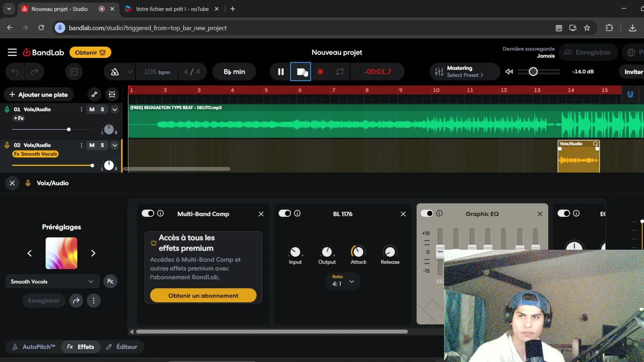
Task: Open the BandLab hamburger menu
Action: pos(12,52)
